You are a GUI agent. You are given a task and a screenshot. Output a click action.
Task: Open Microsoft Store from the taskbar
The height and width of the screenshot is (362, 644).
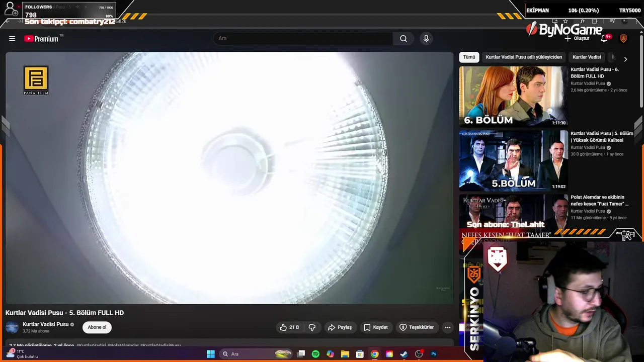tap(360, 354)
